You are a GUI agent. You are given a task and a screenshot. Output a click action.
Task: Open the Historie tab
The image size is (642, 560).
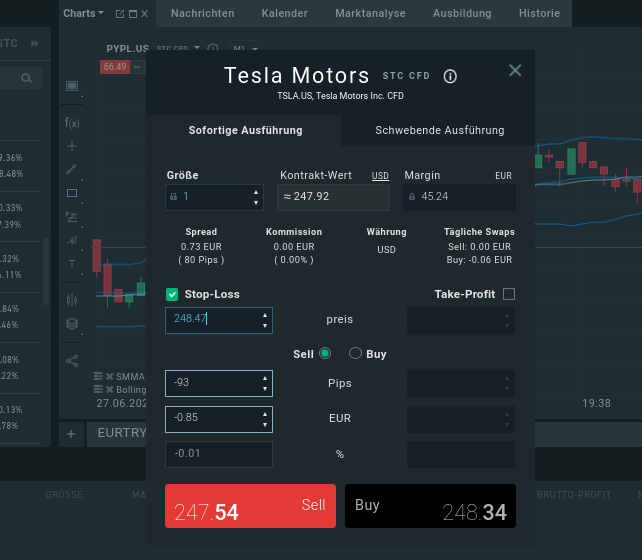539,14
